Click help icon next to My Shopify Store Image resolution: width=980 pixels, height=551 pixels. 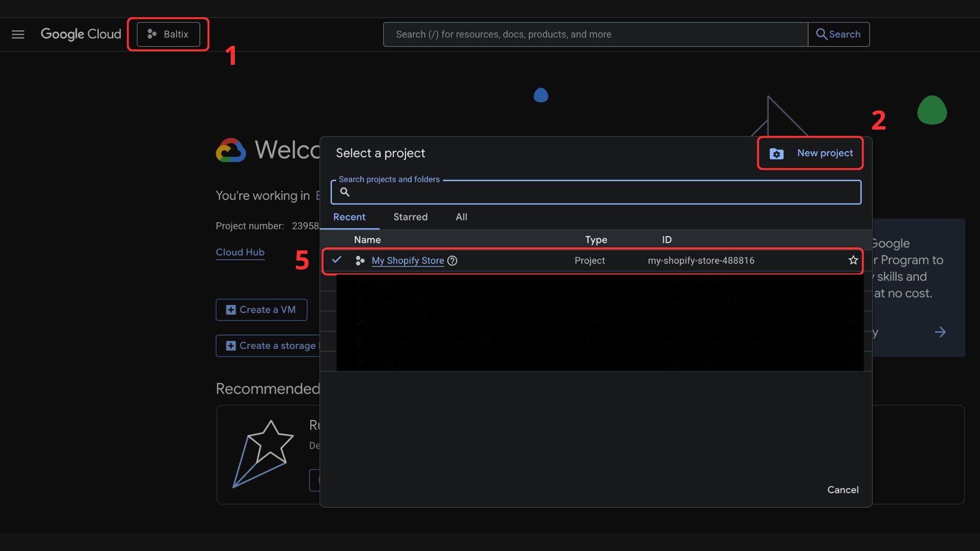click(452, 261)
